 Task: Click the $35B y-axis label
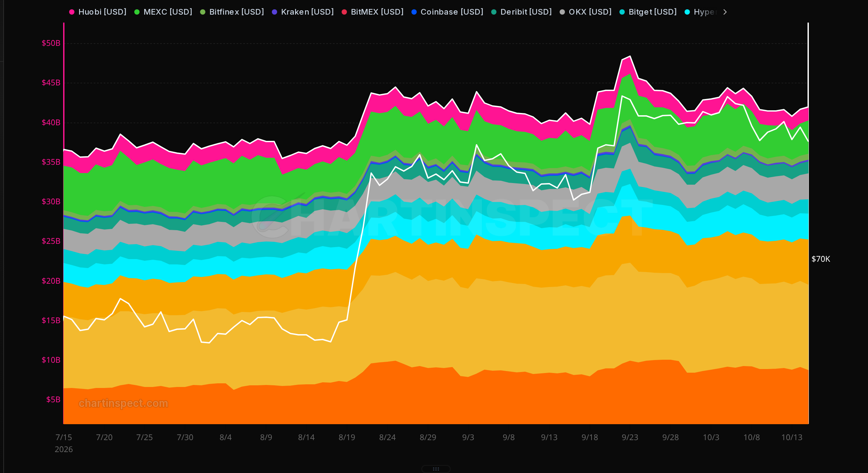click(x=51, y=162)
